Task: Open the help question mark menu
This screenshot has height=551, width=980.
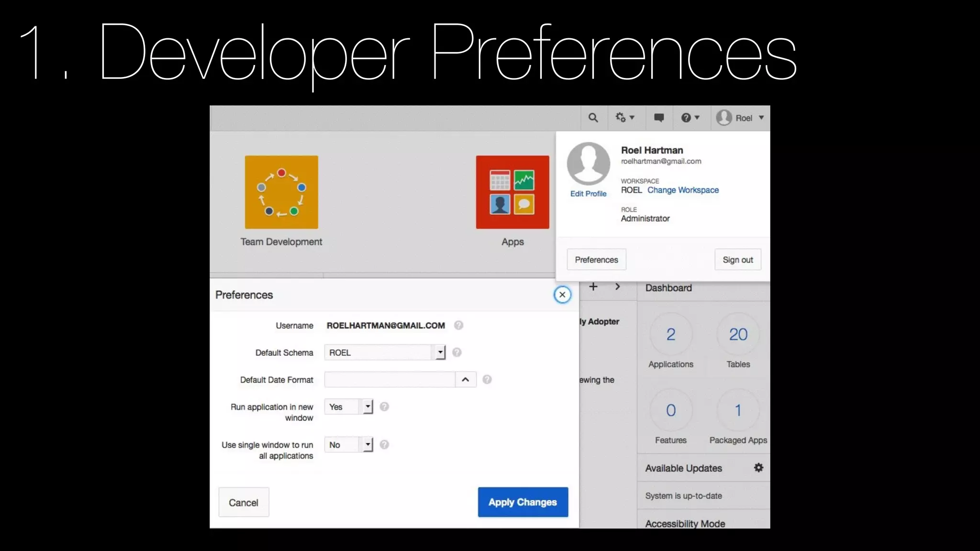Action: point(690,118)
